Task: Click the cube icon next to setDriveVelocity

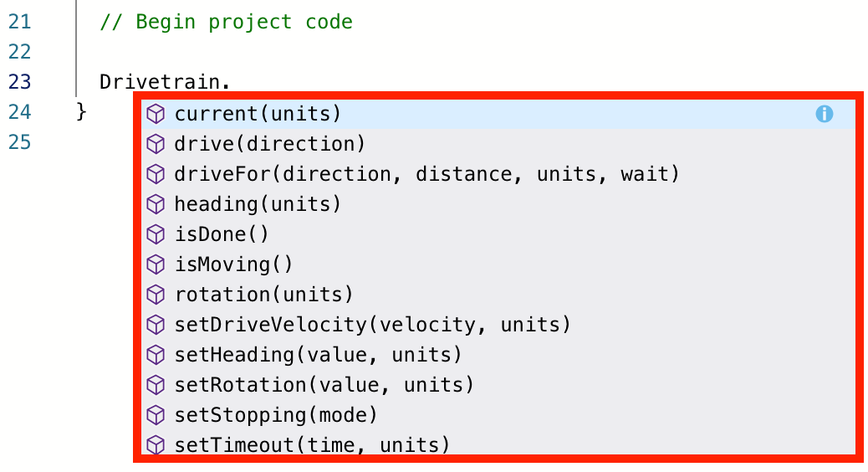Action: tap(156, 325)
